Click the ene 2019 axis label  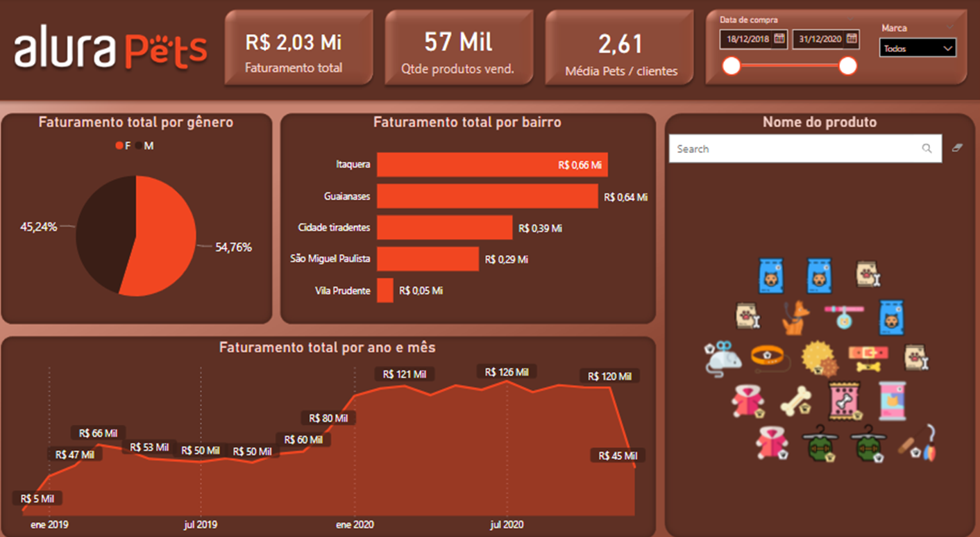(x=49, y=525)
